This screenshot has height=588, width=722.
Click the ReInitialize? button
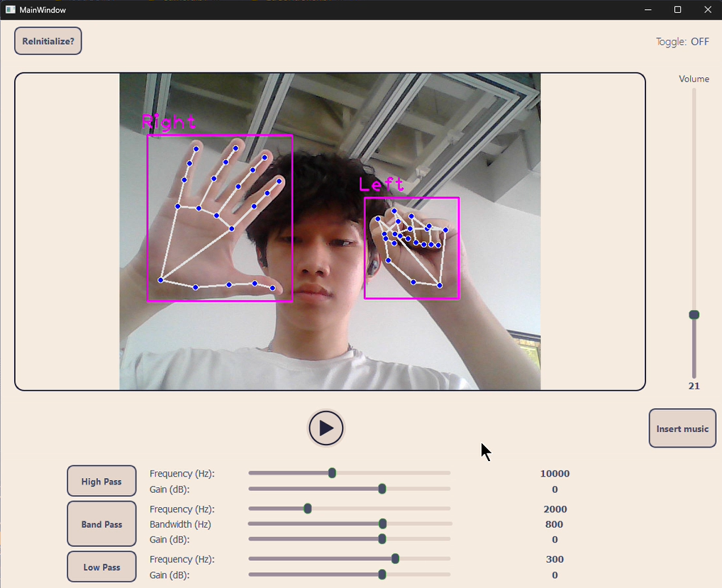click(x=48, y=41)
